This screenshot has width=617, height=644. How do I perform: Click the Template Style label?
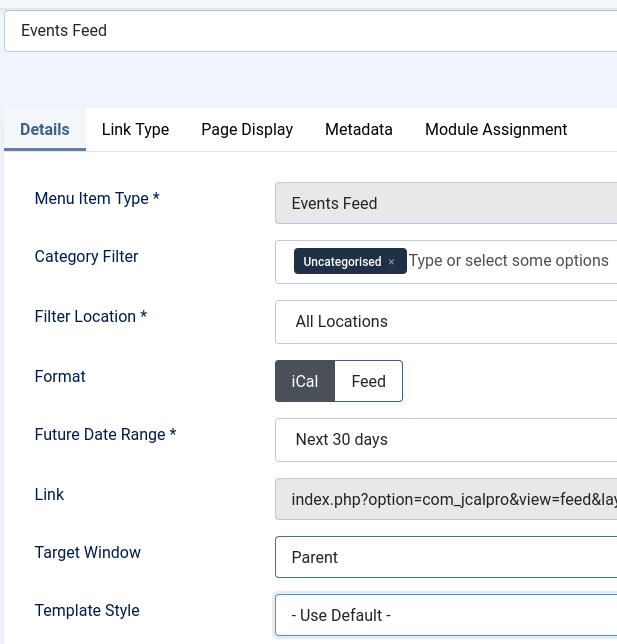coord(87,611)
